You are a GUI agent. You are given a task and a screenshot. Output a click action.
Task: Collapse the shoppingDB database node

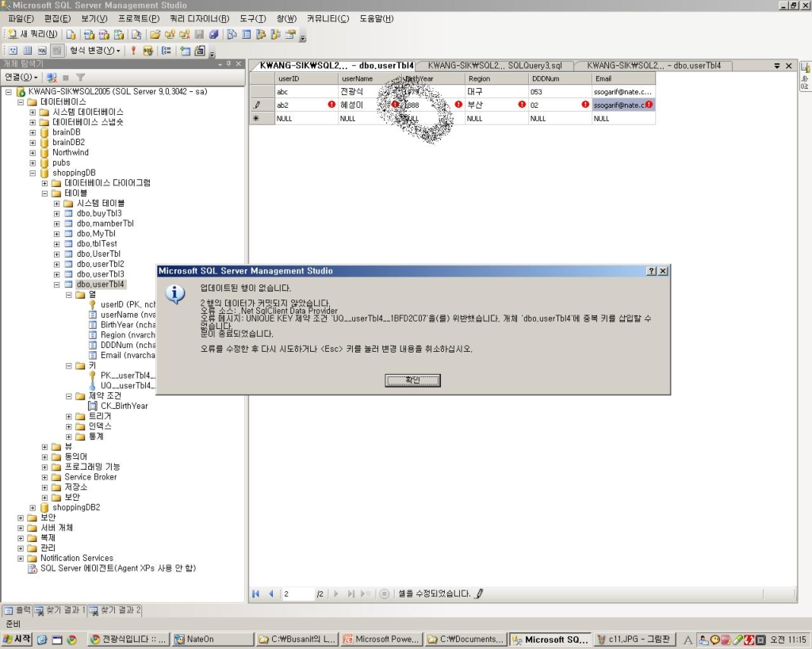pyautogui.click(x=33, y=173)
